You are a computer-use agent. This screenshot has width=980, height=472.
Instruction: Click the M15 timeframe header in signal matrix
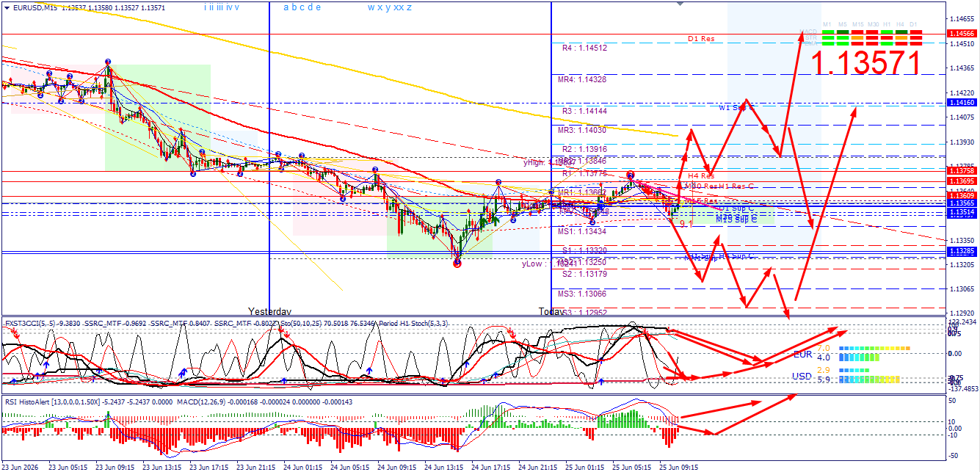point(857,24)
